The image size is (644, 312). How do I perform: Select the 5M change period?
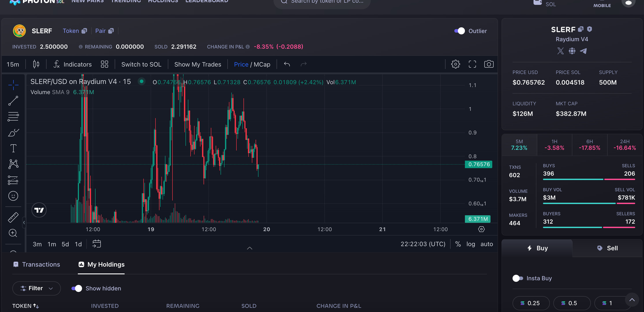pos(519,145)
